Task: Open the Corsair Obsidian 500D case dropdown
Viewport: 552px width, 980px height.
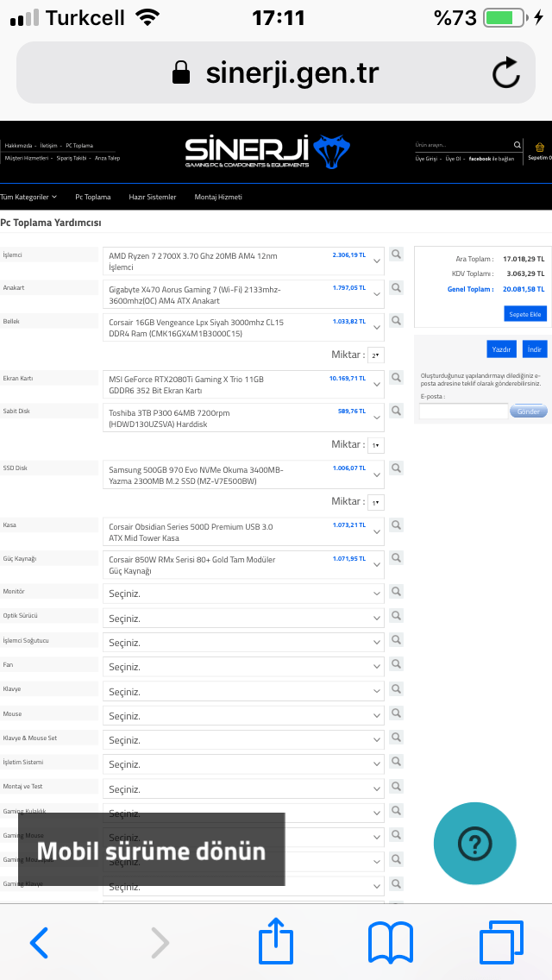Action: pyautogui.click(x=243, y=532)
